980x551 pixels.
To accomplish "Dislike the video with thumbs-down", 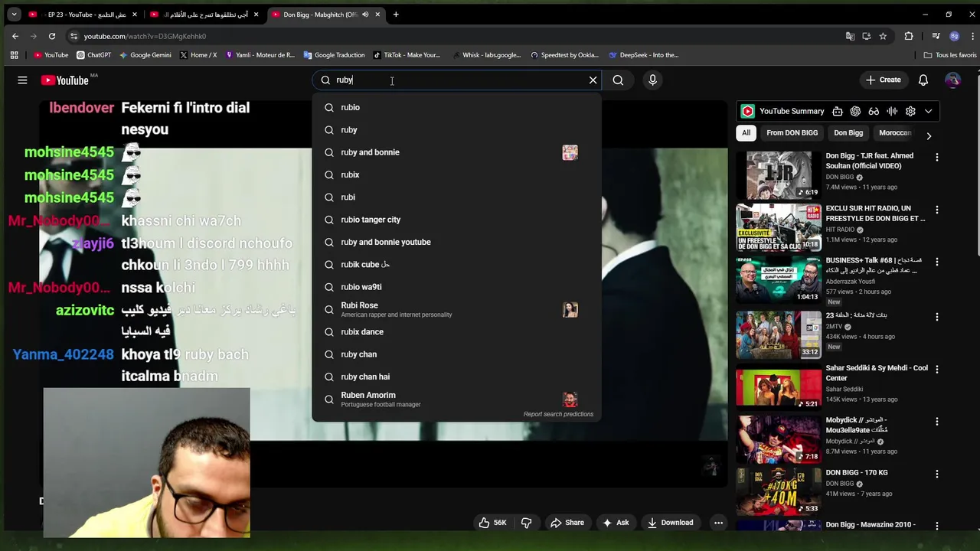I will coord(527,523).
